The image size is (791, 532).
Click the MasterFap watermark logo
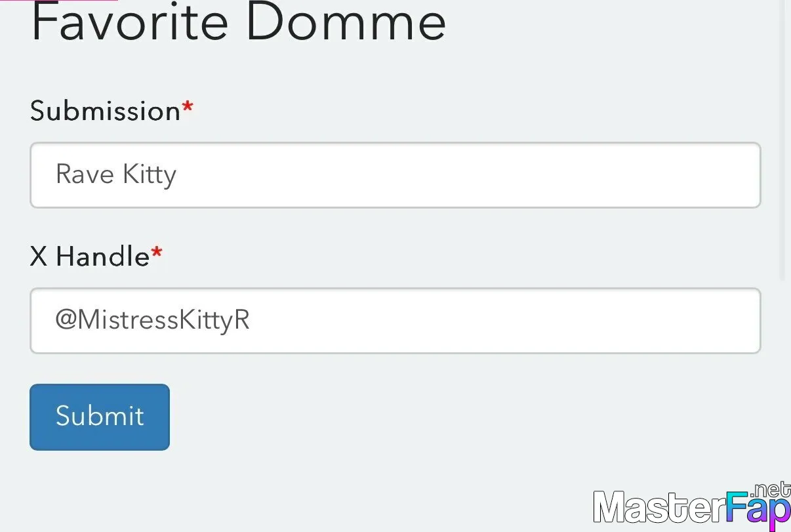(x=692, y=508)
